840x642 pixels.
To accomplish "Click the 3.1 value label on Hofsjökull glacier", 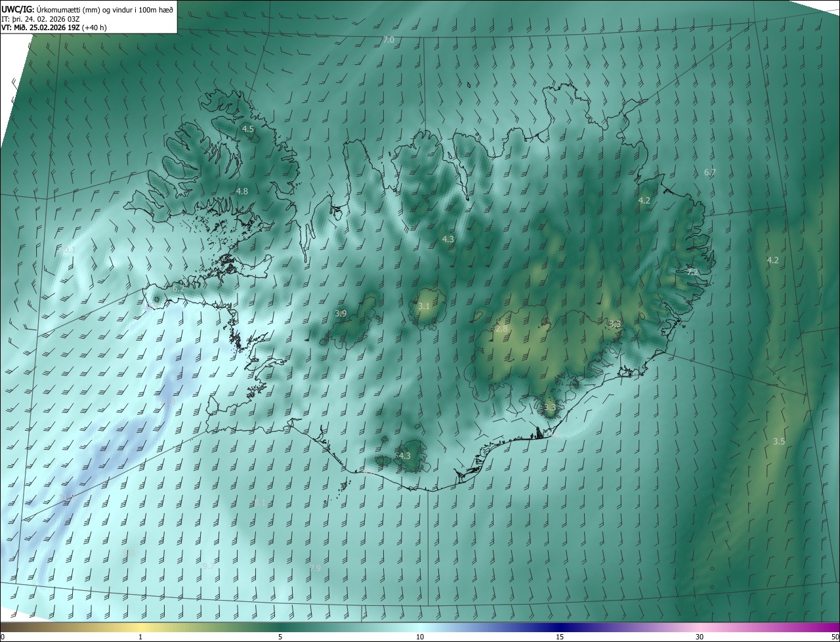I will (x=424, y=307).
